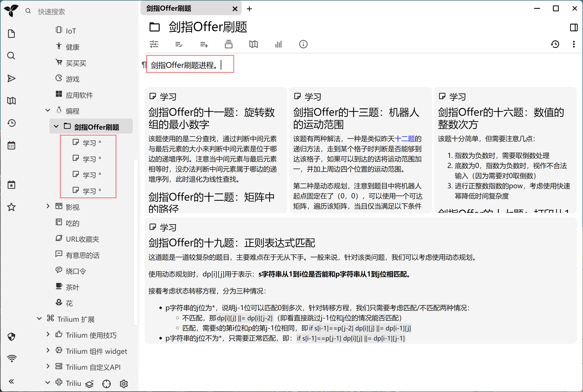Open the 吃的 note
The width and height of the screenshot is (583, 392).
coord(73,223)
